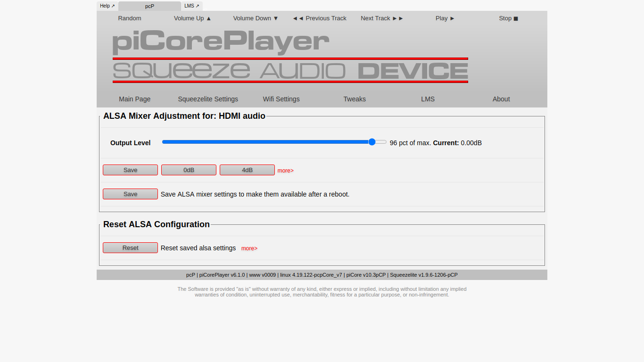Click the Save button next to 0dB
Image resolution: width=644 pixels, height=362 pixels.
130,170
